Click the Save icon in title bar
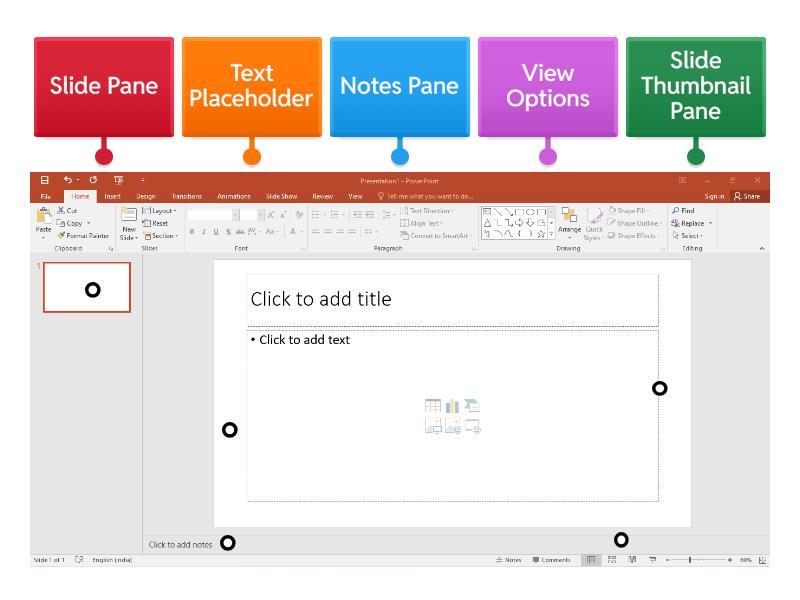 click(44, 180)
